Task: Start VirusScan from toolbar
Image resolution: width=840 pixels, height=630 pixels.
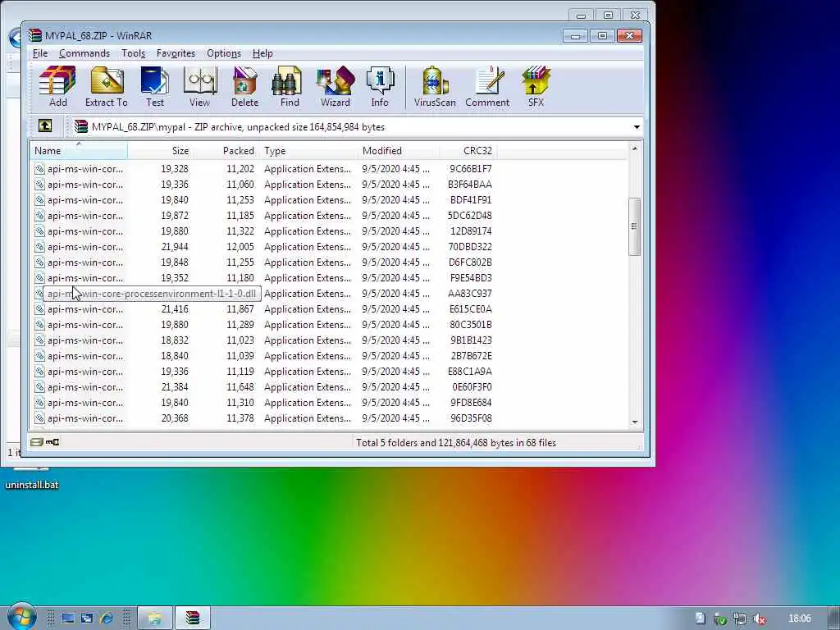Action: (435, 87)
